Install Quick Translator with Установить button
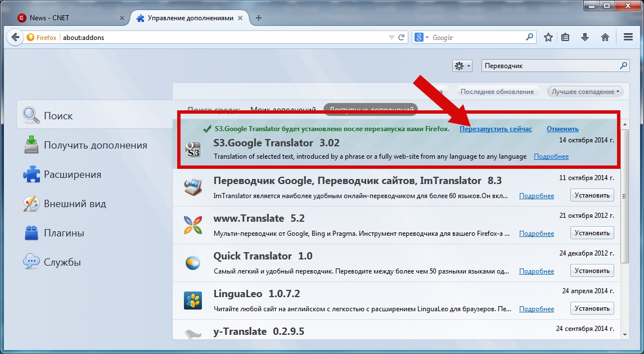This screenshot has height=354, width=644. [592, 271]
